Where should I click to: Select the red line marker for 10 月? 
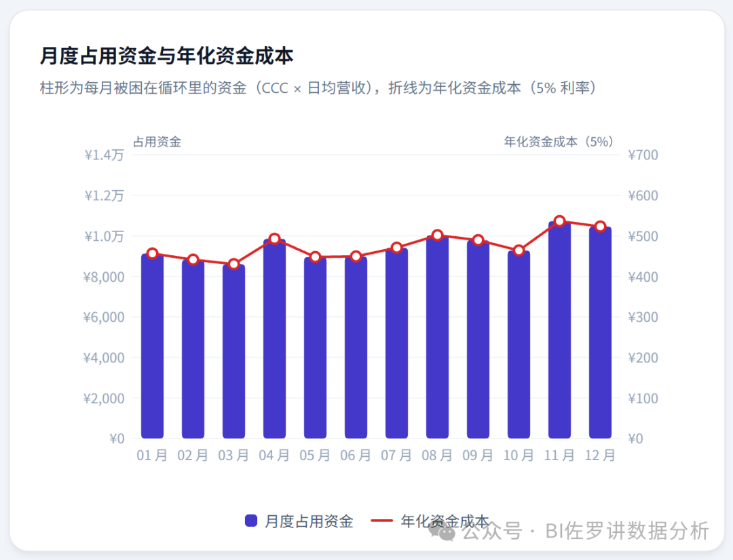click(x=519, y=250)
